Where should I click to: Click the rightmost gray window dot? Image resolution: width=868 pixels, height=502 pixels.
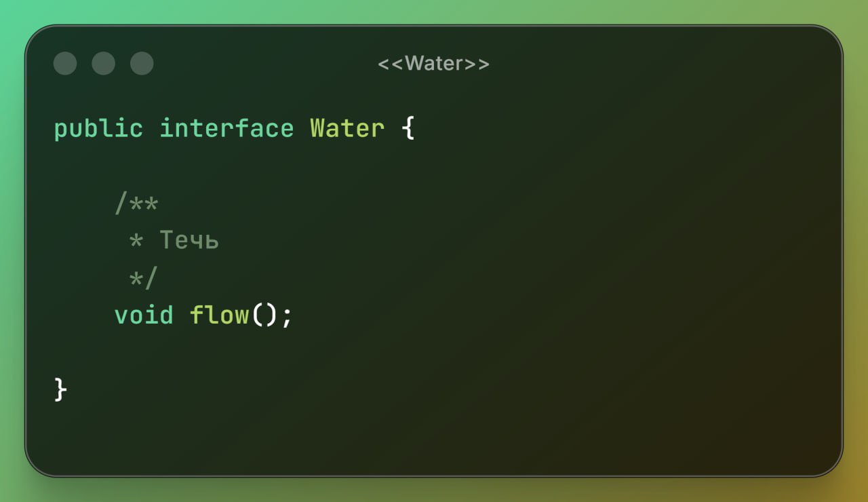point(142,64)
